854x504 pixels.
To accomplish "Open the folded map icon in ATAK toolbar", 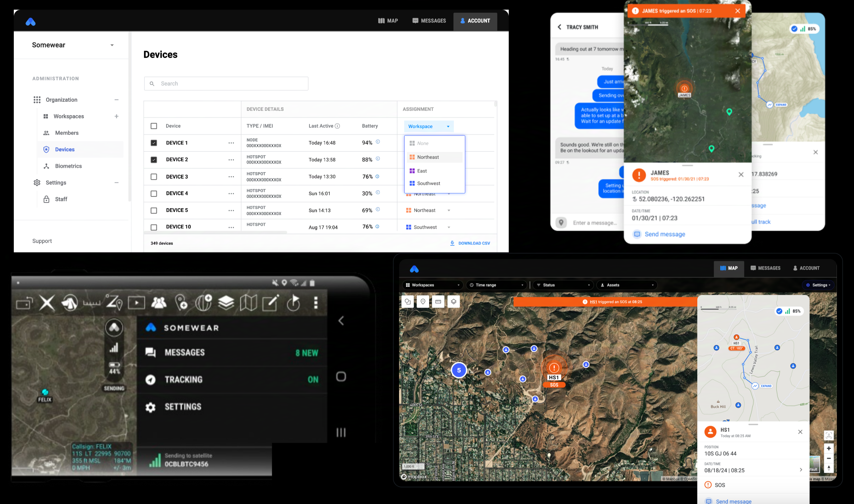I will (248, 302).
